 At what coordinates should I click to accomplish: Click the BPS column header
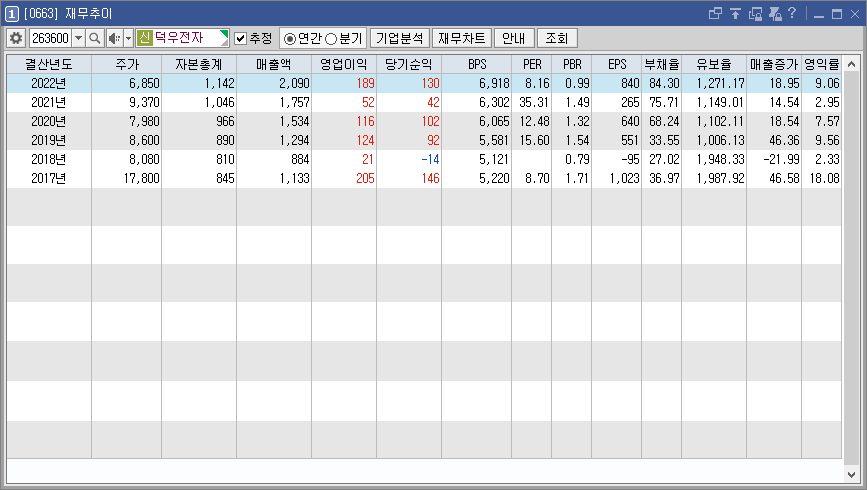477,64
